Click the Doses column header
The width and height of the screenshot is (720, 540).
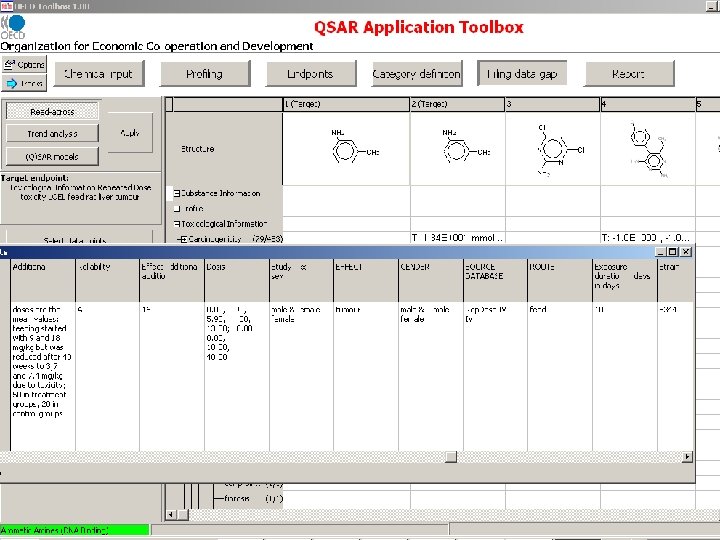coord(237,280)
